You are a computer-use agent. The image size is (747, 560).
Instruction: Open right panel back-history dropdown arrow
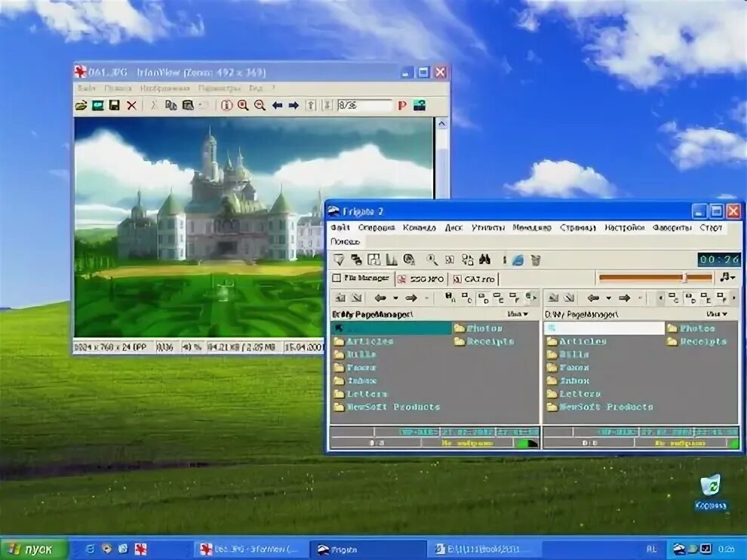click(x=608, y=298)
